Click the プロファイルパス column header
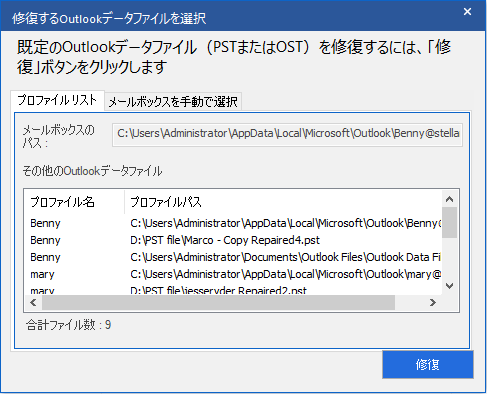487x394 pixels. (283, 202)
